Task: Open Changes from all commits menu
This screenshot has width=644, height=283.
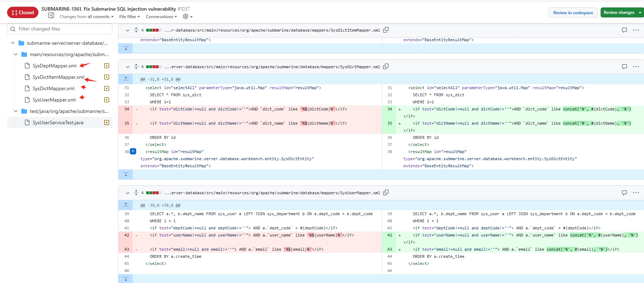Action: click(x=86, y=17)
